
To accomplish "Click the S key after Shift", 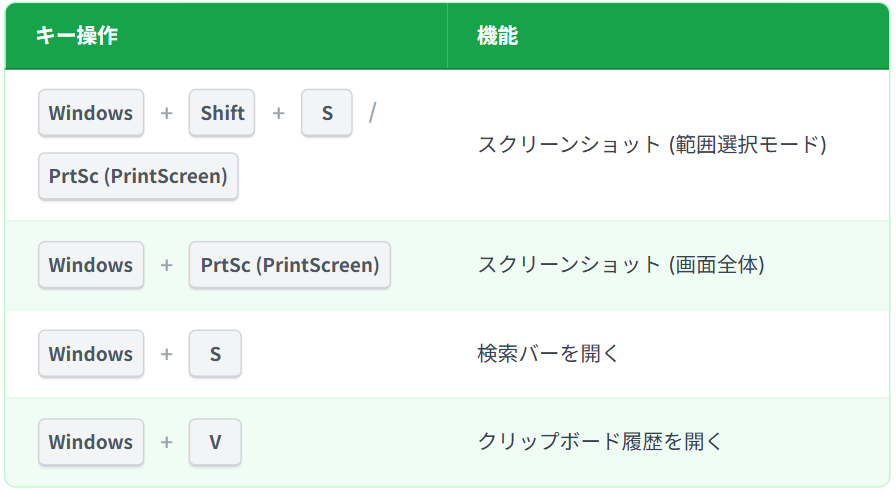I will tap(327, 113).
